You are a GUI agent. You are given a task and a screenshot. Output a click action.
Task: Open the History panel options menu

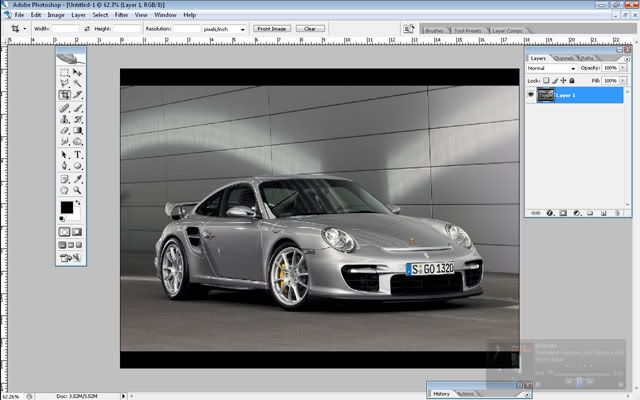(x=527, y=394)
